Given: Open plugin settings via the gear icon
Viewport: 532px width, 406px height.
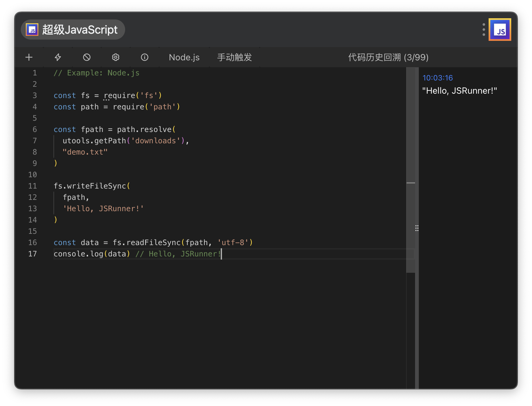Looking at the screenshot, I should tap(115, 57).
